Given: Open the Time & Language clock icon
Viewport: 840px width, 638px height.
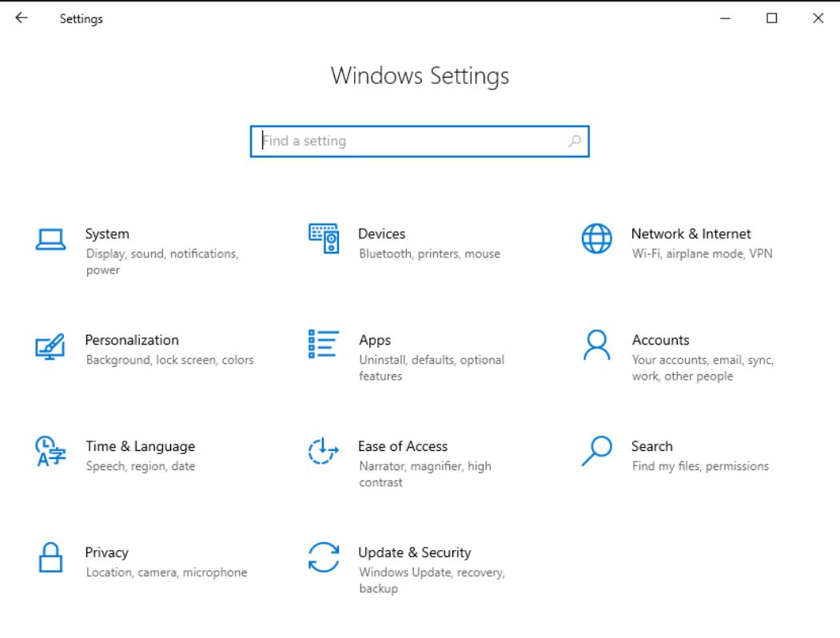Looking at the screenshot, I should click(x=50, y=451).
